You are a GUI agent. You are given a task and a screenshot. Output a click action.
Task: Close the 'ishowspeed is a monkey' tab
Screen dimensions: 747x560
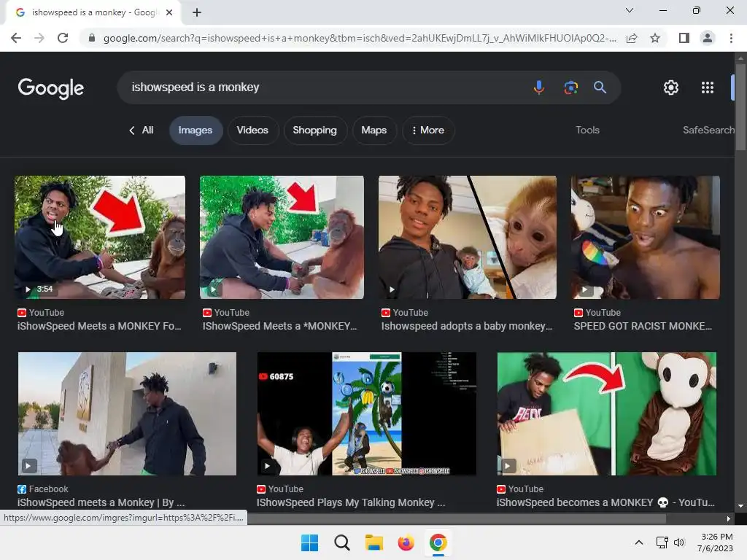(x=169, y=12)
